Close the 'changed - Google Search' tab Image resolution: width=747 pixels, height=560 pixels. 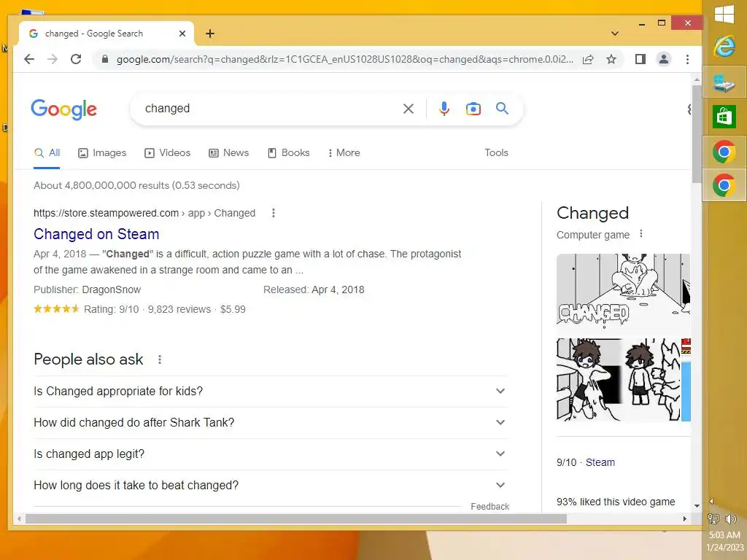(x=182, y=34)
